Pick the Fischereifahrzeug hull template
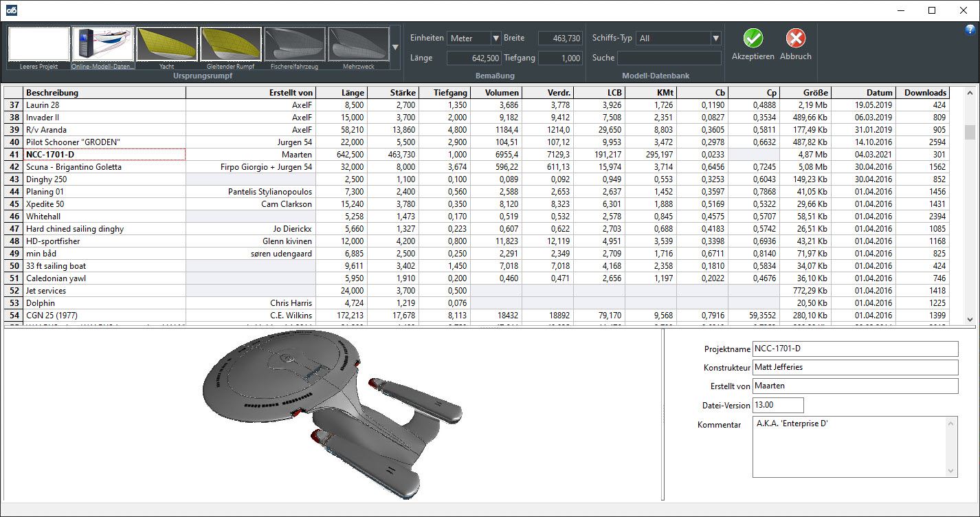This screenshot has height=517, width=980. pyautogui.click(x=294, y=47)
